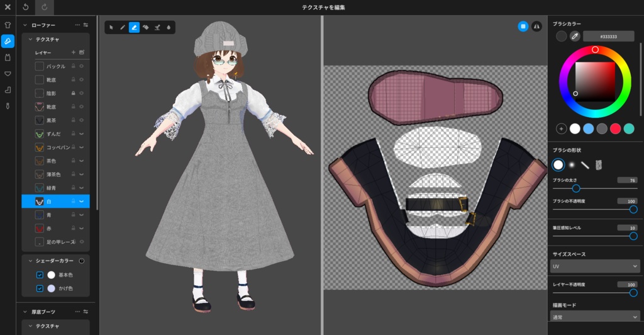Select the 茶色 layer row
The width and height of the screenshot is (644, 335).
point(55,161)
